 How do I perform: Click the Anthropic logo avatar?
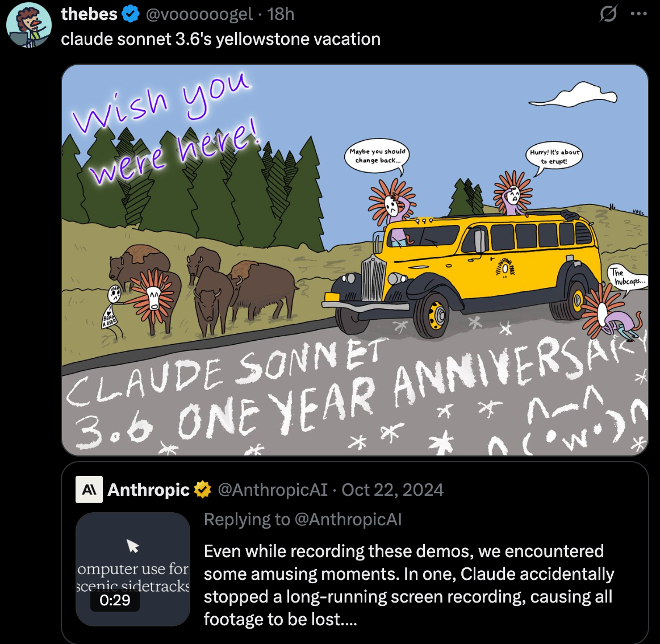[90, 489]
